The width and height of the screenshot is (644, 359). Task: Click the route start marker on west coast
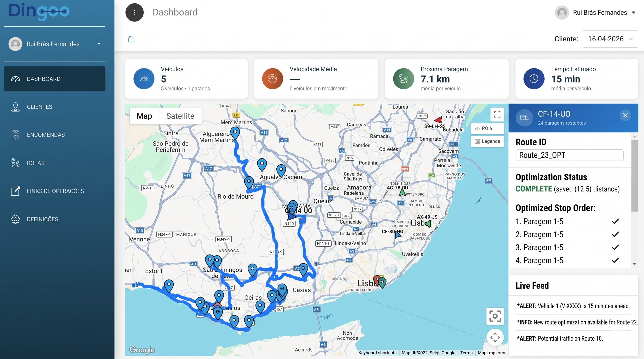[x=135, y=285]
